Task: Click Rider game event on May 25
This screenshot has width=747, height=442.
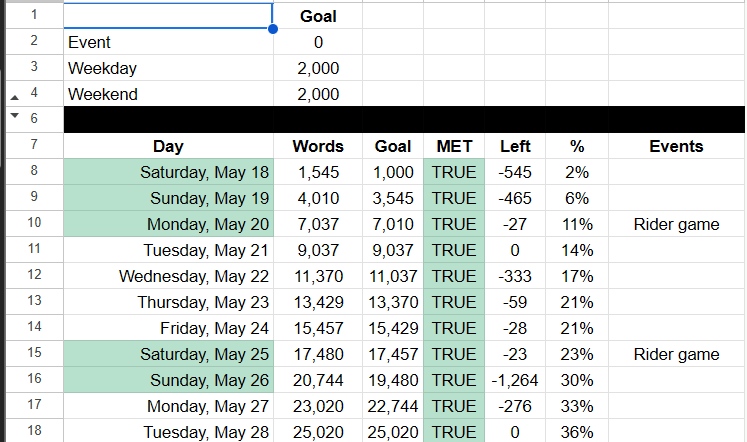Action: [x=676, y=354]
